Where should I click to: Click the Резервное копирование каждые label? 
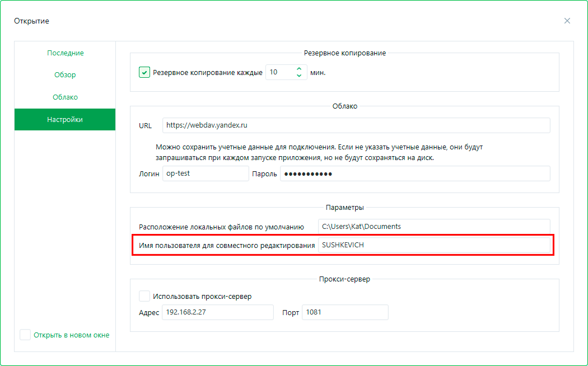click(207, 73)
